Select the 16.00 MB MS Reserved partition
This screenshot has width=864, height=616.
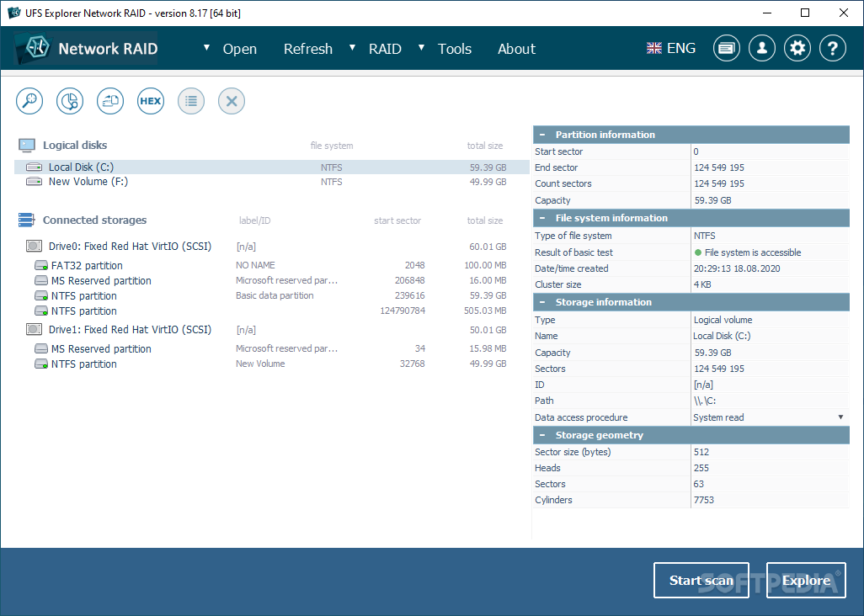pyautogui.click(x=272, y=280)
